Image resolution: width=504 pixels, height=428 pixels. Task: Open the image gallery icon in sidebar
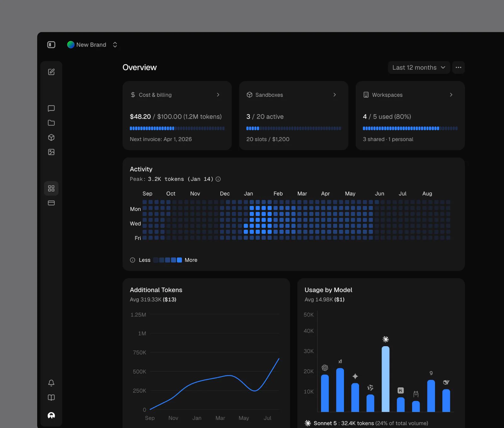pyautogui.click(x=51, y=152)
